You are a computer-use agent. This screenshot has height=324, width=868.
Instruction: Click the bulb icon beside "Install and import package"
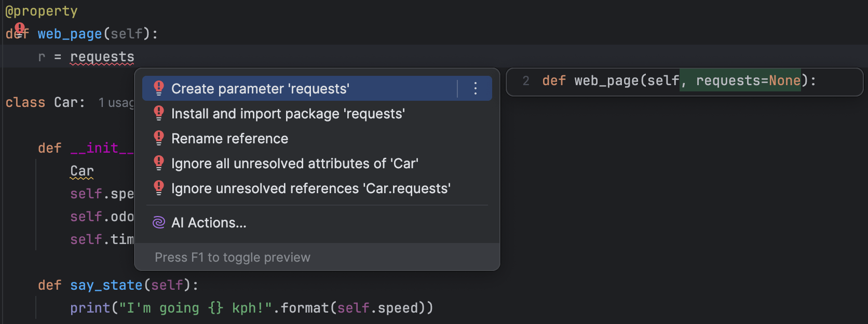pyautogui.click(x=159, y=113)
